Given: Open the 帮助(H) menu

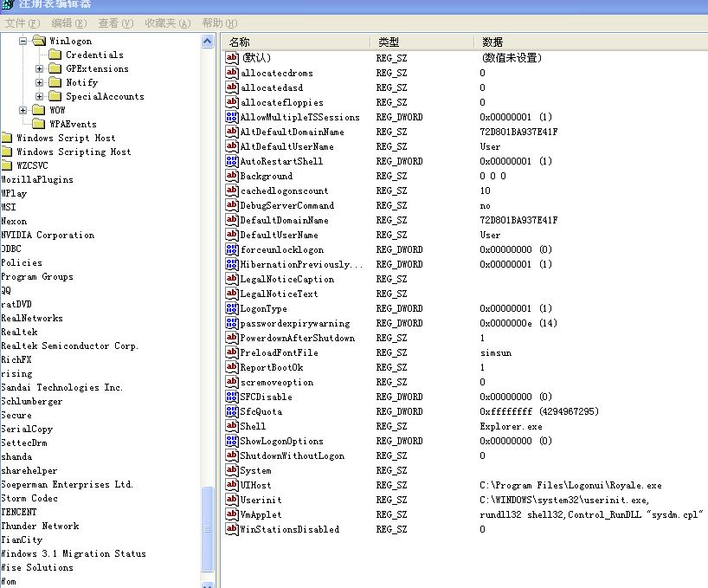Looking at the screenshot, I should click(x=220, y=23).
